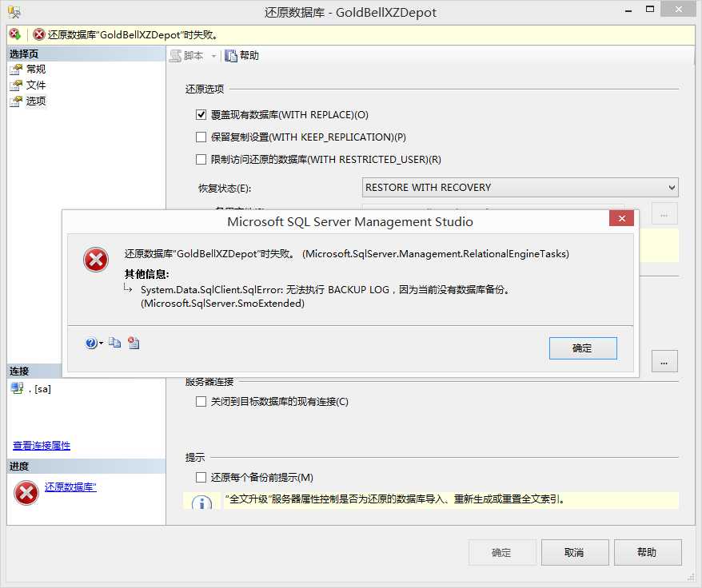The image size is (702, 588).
Task: Click the info icon beside full-text upgrade hint
Action: (202, 503)
